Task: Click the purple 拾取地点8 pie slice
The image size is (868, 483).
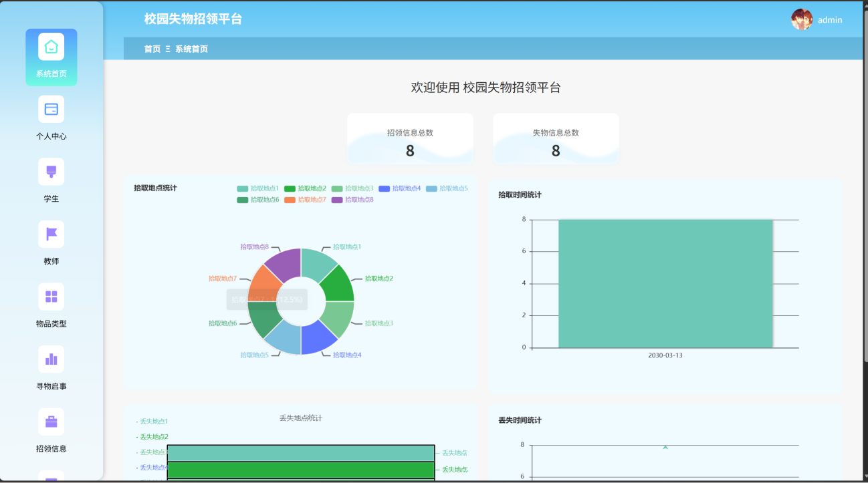Action: 286,264
